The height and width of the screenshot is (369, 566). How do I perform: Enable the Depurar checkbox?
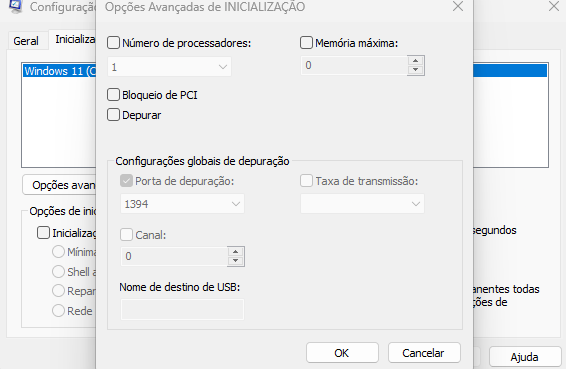point(113,115)
